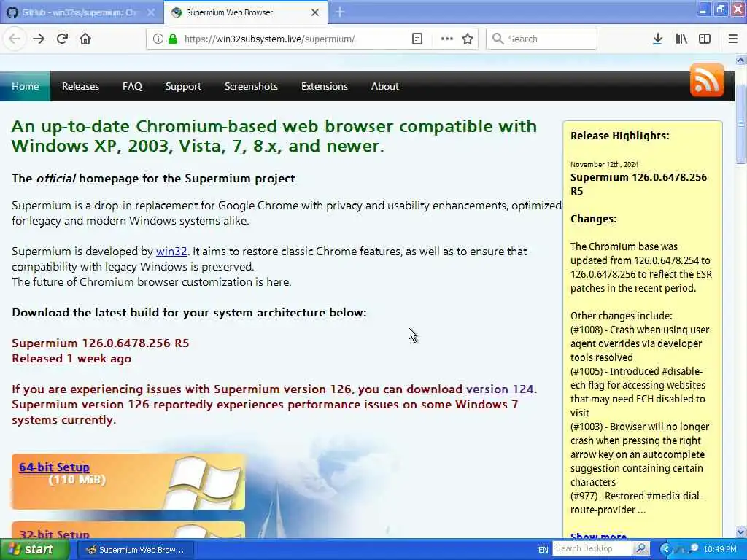
Task: Open the Support navigation item
Action: coord(183,86)
